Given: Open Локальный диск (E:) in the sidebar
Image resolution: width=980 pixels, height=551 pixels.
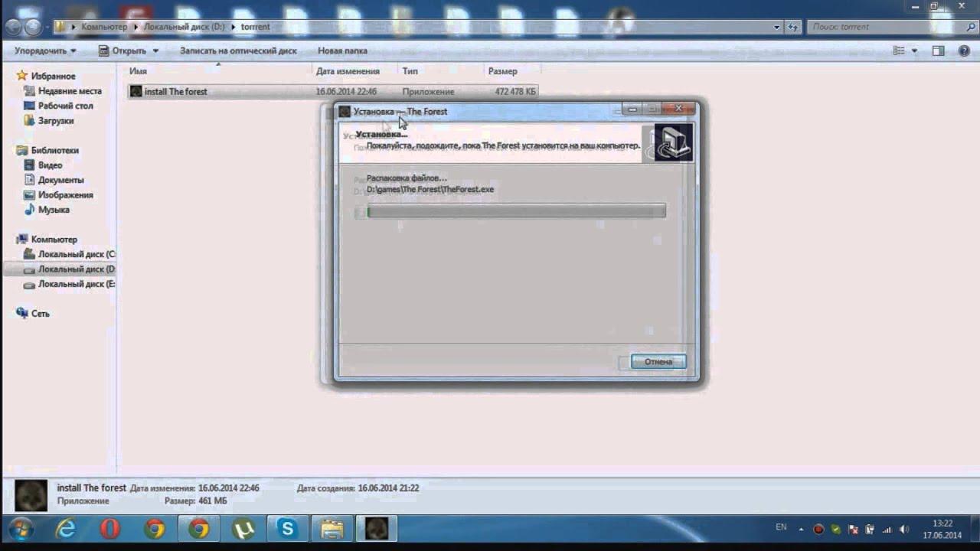Looking at the screenshot, I should click(x=77, y=284).
